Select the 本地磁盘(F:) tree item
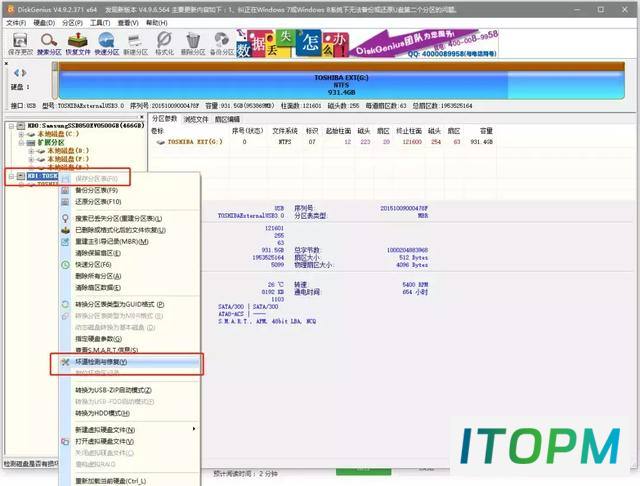Image resolution: width=640 pixels, height=486 pixels. coord(68,159)
